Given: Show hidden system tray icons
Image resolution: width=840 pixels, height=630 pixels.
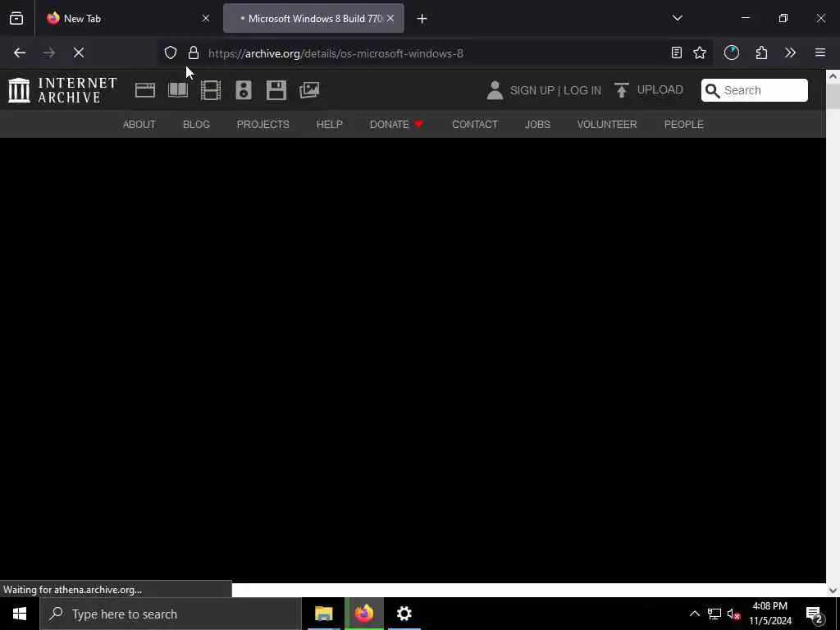Looking at the screenshot, I should click(694, 614).
